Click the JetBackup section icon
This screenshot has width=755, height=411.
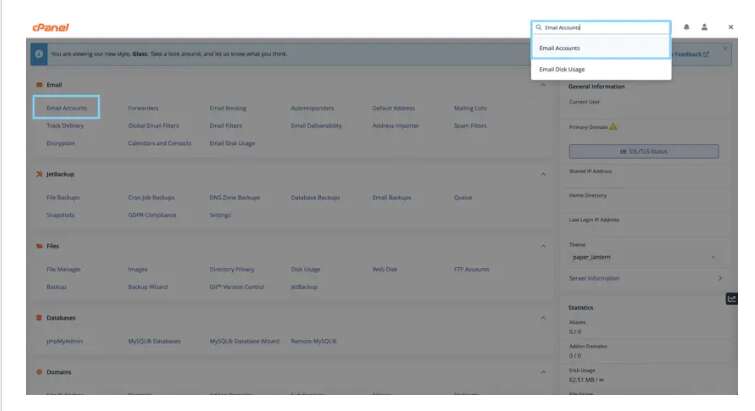coord(39,174)
